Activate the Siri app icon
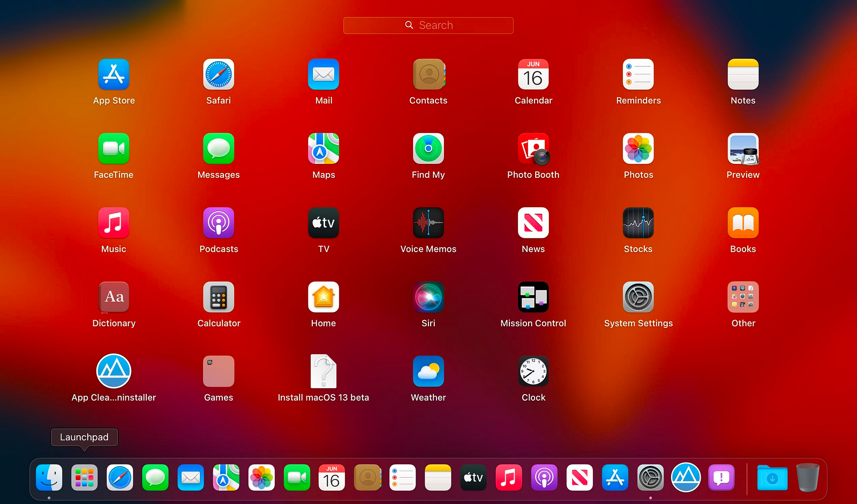 [x=428, y=297]
